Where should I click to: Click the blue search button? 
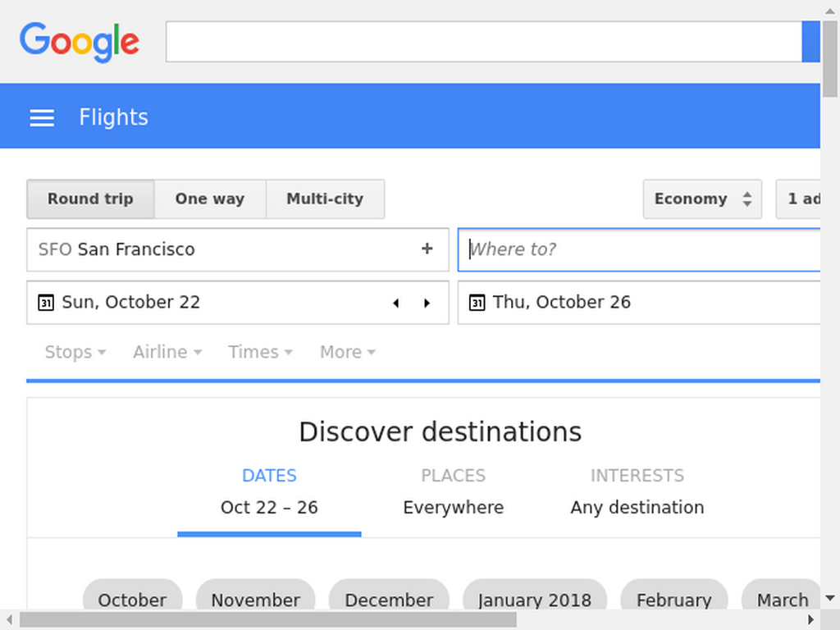click(x=810, y=42)
